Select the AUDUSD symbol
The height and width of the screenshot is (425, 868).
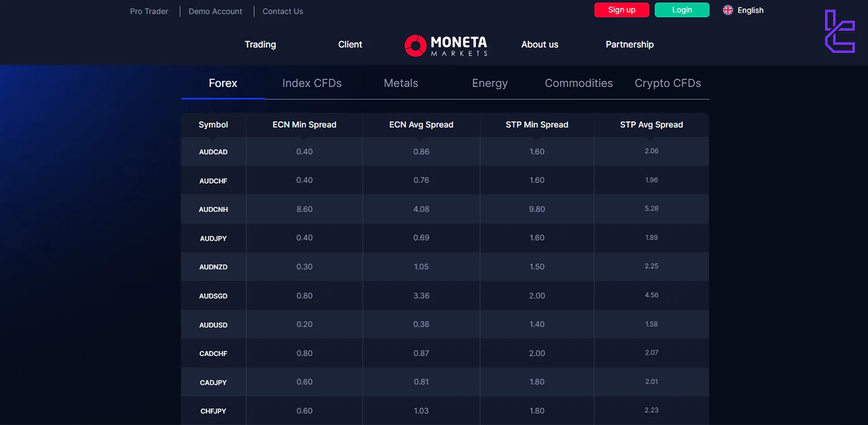tap(213, 325)
